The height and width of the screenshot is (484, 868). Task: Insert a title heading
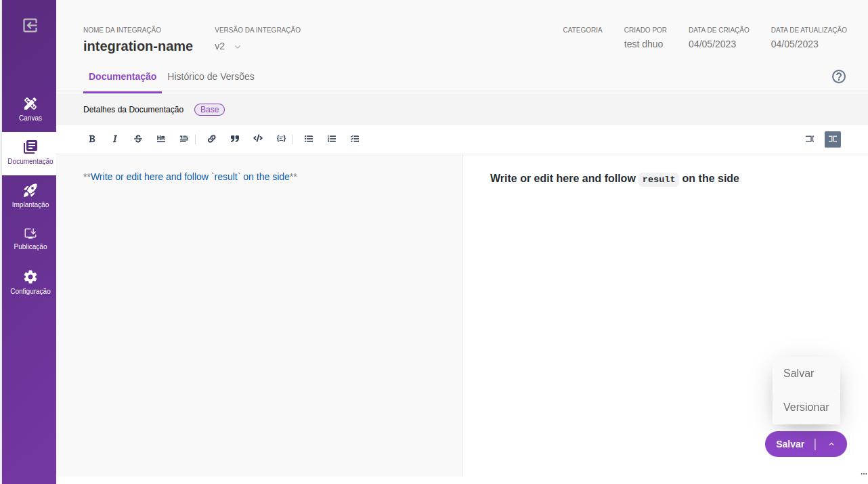184,139
